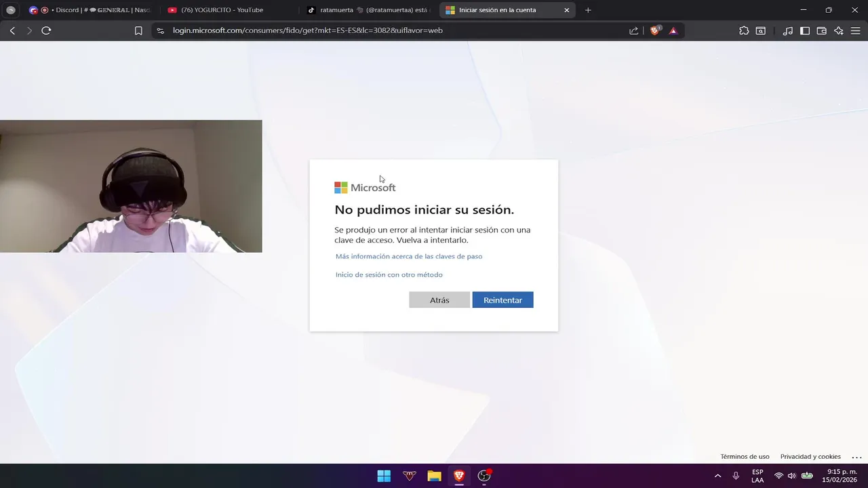The image size is (868, 488).
Task: Click the Brave taskbar icon
Action: (459, 476)
